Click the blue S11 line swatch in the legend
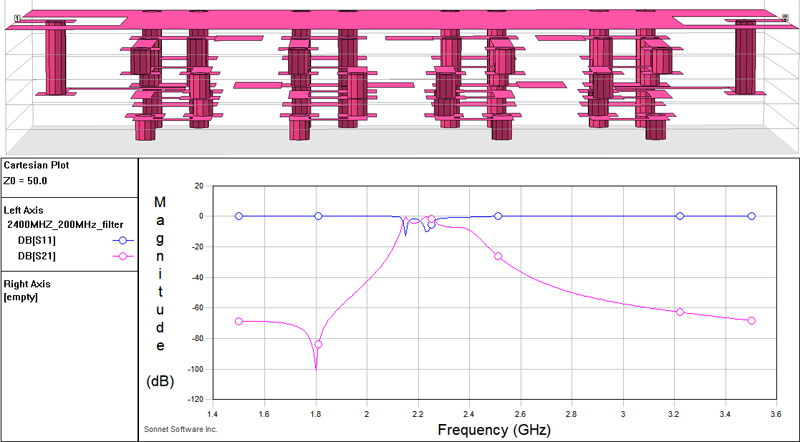800x442 pixels. [x=122, y=240]
